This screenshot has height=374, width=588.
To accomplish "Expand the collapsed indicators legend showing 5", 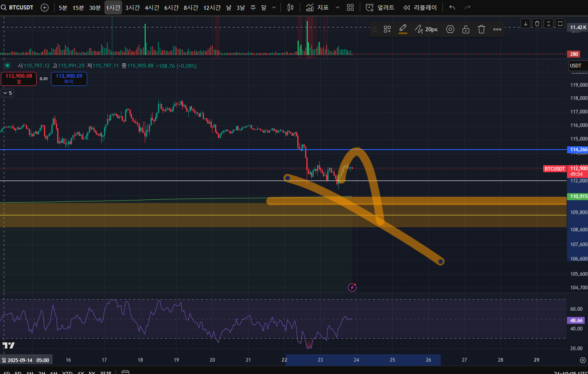I will pyautogui.click(x=7, y=93).
